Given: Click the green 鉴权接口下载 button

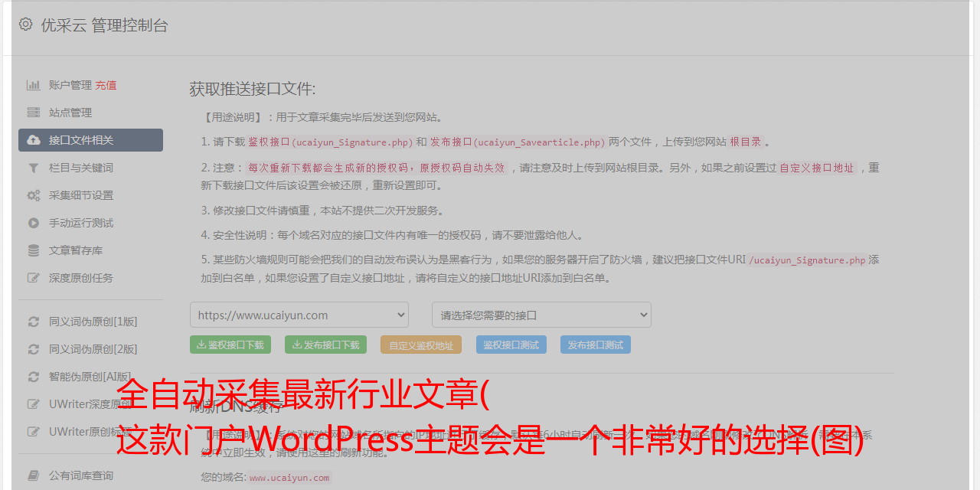Looking at the screenshot, I should (x=230, y=345).
